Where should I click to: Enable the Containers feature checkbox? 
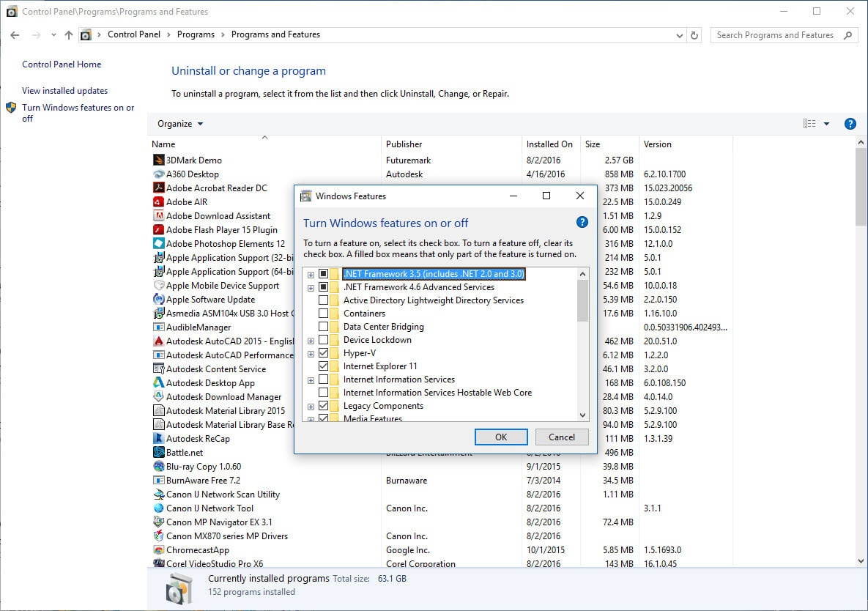(323, 314)
